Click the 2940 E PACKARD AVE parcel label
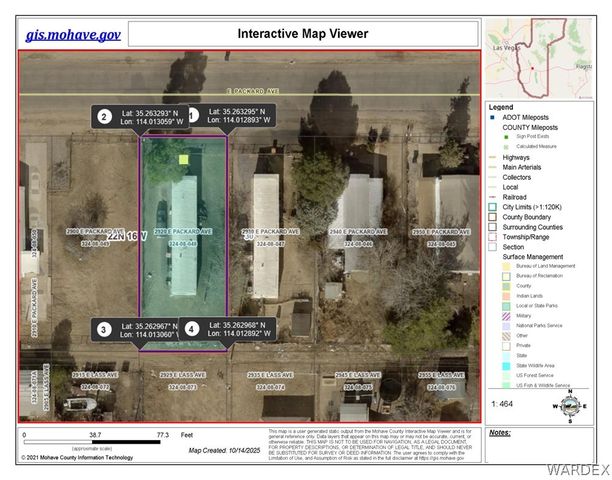Screen dimensions: 612x480 coord(358,232)
